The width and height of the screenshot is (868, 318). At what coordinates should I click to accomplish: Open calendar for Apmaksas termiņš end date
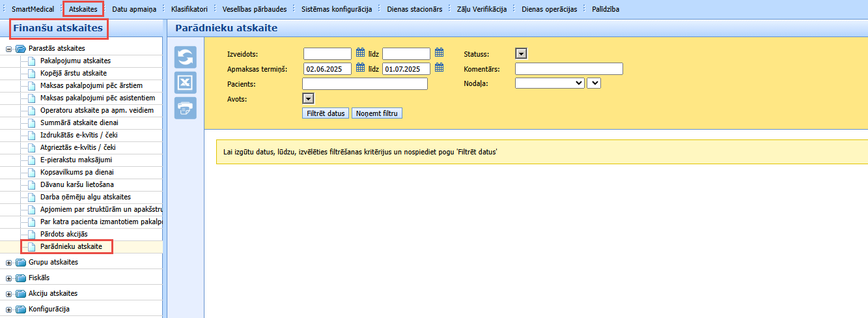(440, 68)
